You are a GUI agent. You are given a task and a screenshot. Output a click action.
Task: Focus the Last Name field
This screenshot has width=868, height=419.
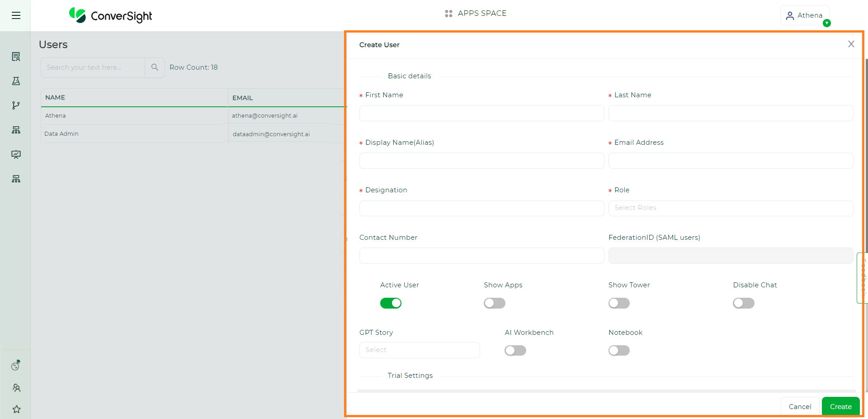point(731,113)
